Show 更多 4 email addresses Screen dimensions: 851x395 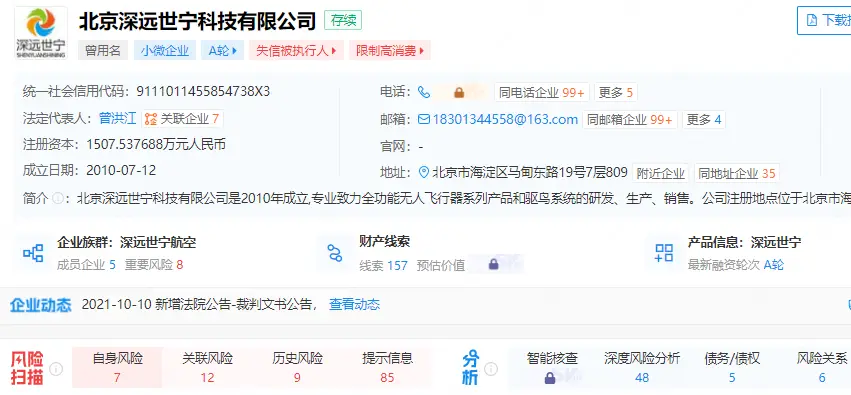point(703,120)
